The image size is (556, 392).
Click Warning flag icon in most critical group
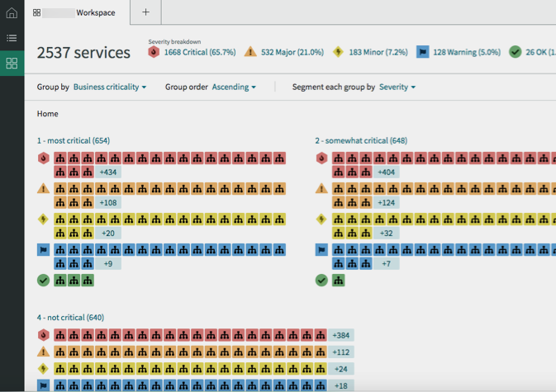click(43, 250)
